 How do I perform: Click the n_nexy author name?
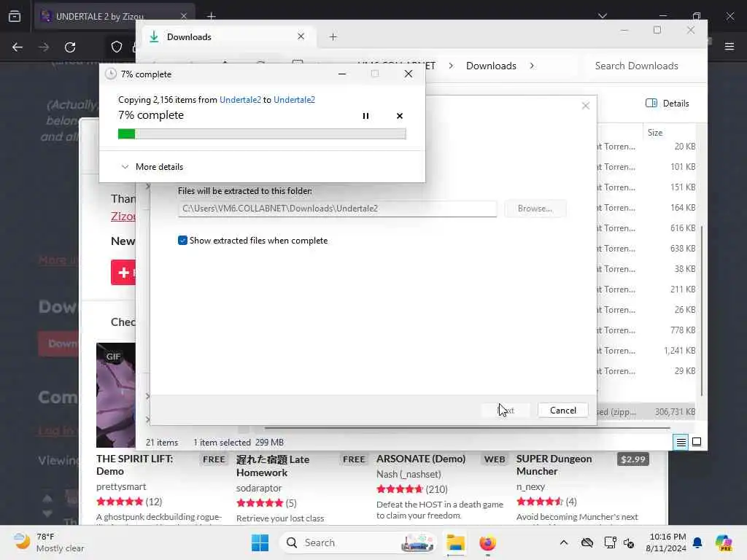point(530,486)
